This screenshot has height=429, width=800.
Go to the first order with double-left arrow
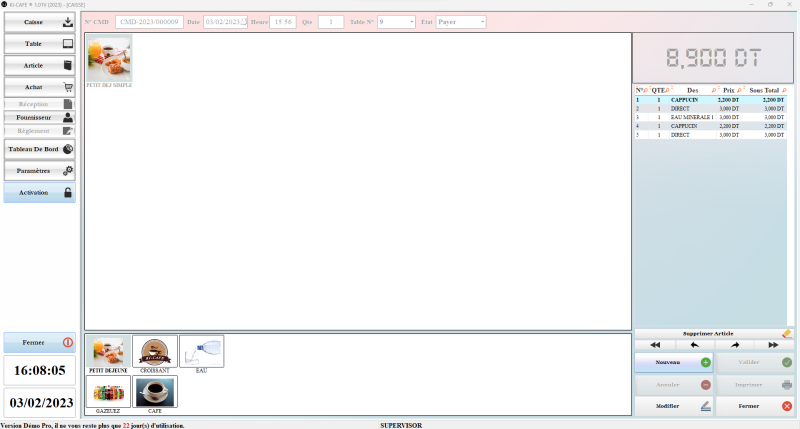(654, 344)
